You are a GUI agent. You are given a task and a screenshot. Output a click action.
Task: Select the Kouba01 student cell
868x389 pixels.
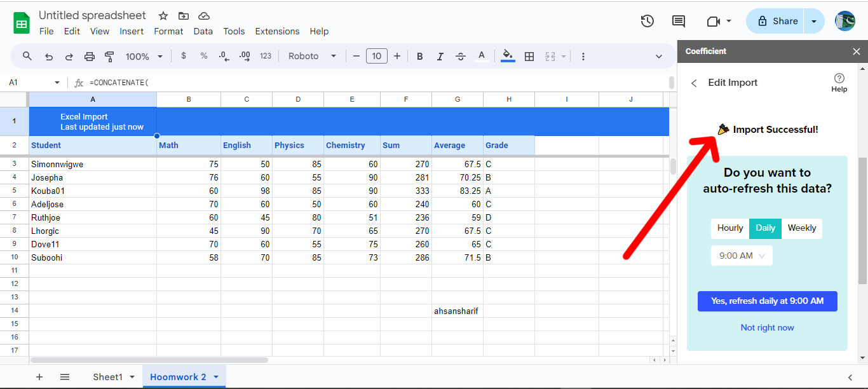93,191
